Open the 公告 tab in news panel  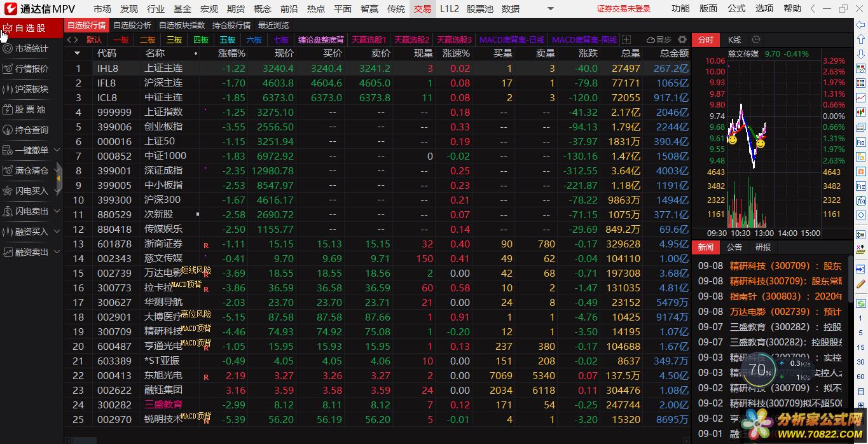(x=734, y=247)
